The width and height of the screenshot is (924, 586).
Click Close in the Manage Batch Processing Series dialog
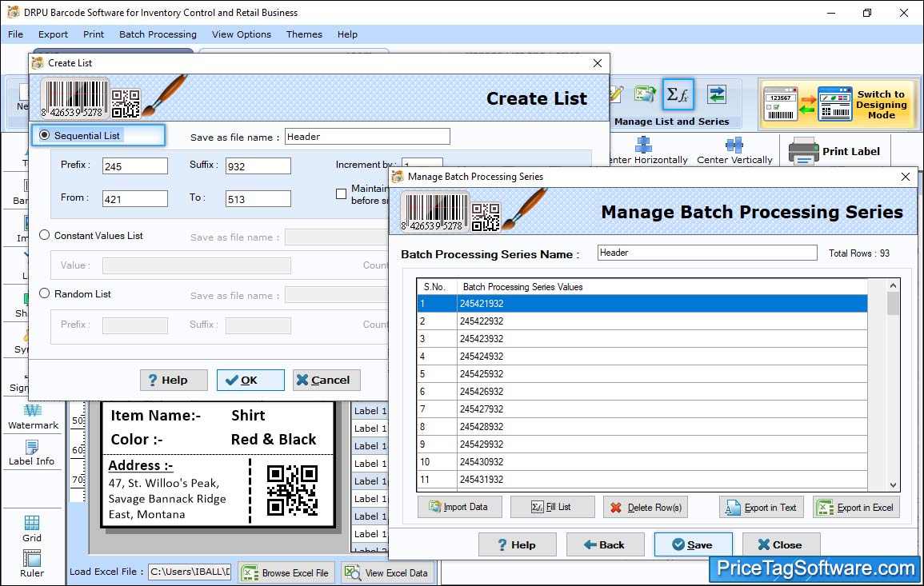click(x=781, y=544)
